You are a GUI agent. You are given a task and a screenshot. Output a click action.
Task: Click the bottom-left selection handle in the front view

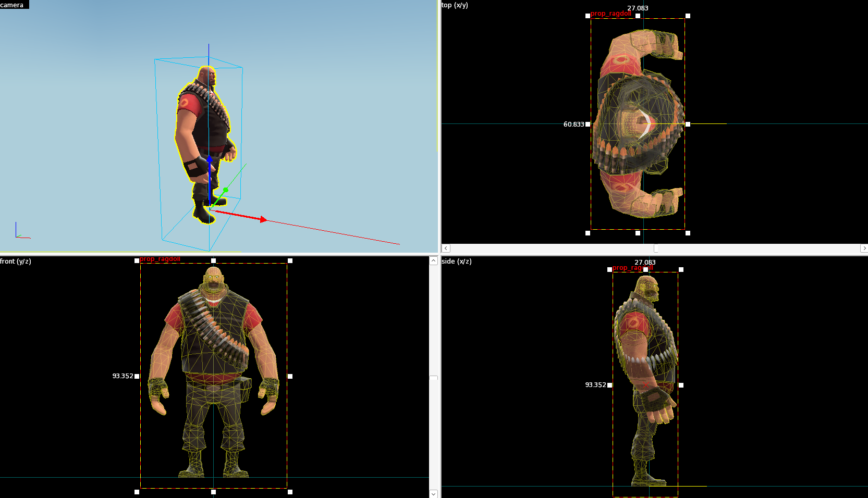pos(137,492)
